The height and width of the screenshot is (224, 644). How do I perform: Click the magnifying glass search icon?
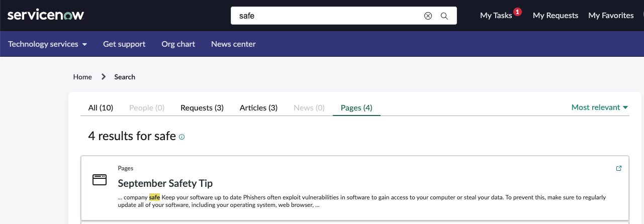[x=444, y=16]
